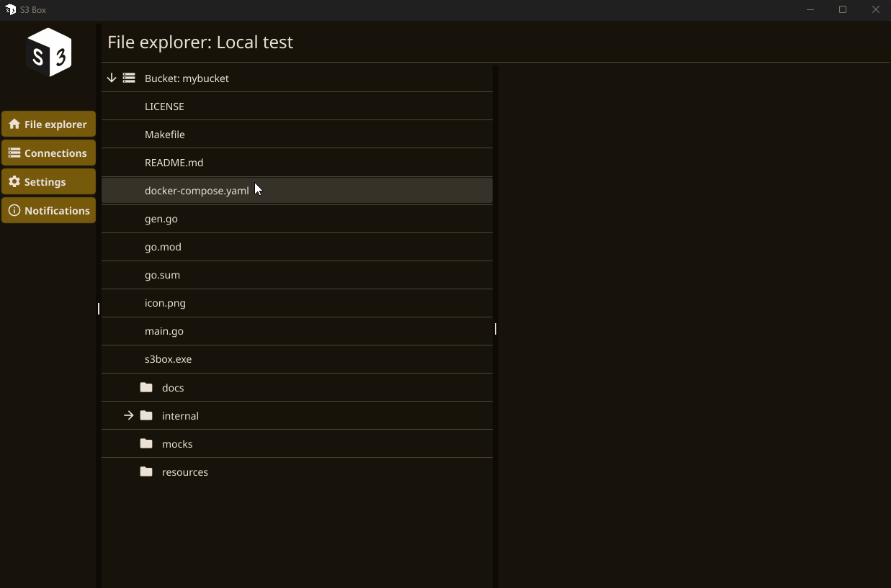Click the internal folder icon
The width and height of the screenshot is (891, 588).
click(146, 415)
